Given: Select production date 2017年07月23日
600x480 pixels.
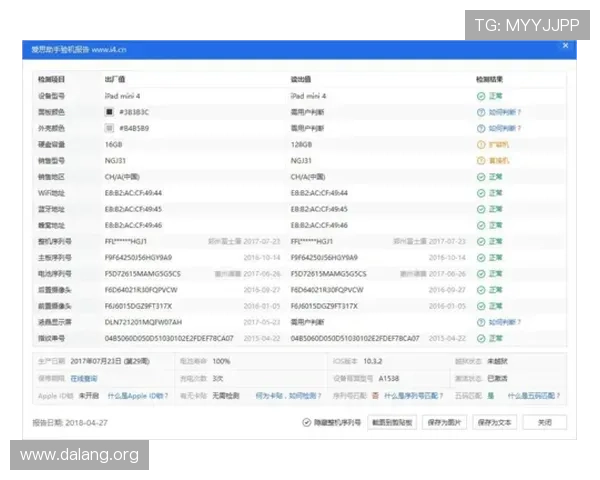Looking at the screenshot, I should pos(110,361).
